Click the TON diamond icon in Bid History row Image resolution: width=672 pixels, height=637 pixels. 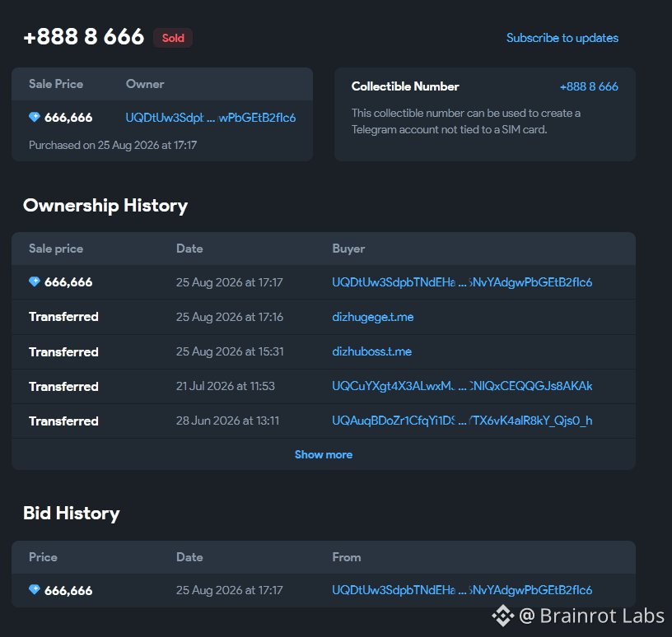pos(35,590)
